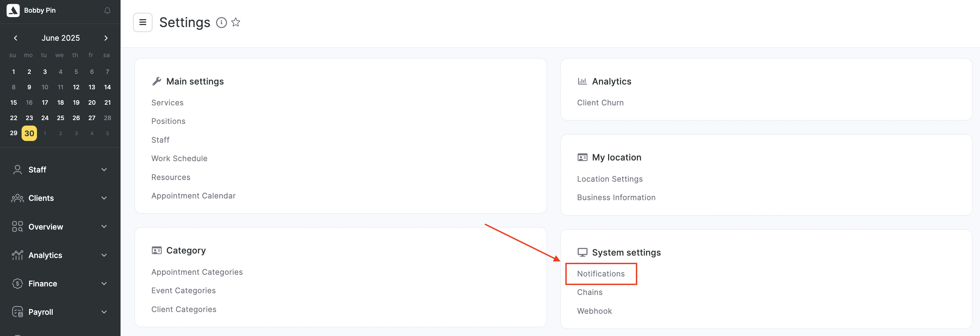This screenshot has height=336, width=980.
Task: Open Services under Main settings
Action: [x=167, y=103]
